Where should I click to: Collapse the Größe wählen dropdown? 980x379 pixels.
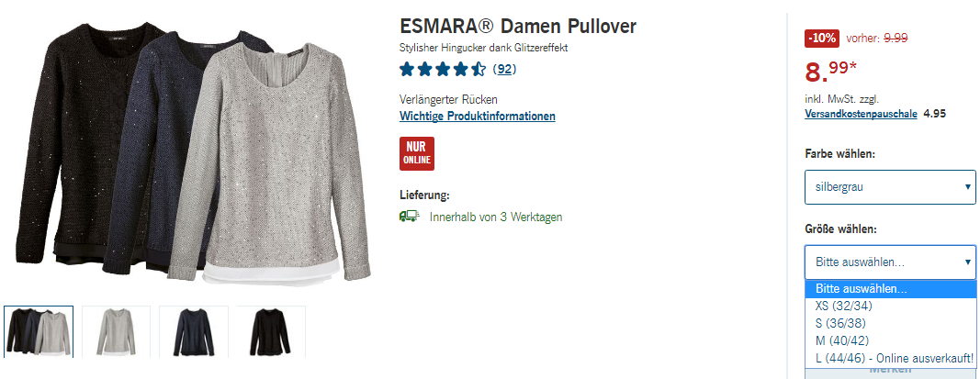(x=890, y=262)
